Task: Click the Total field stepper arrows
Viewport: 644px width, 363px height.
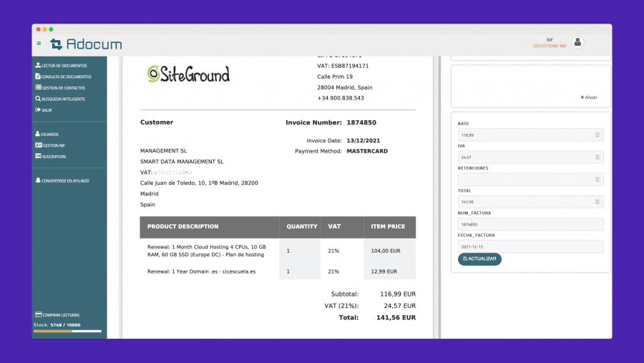Action: tap(597, 202)
